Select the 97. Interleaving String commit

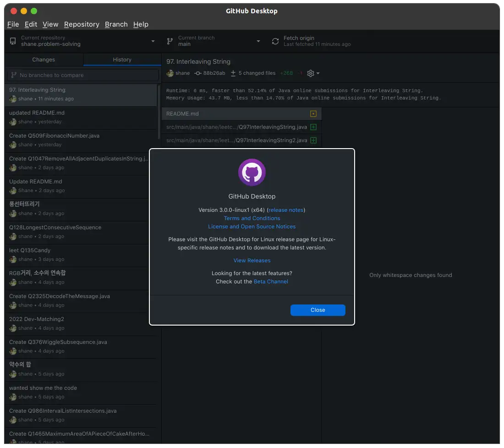(80, 95)
